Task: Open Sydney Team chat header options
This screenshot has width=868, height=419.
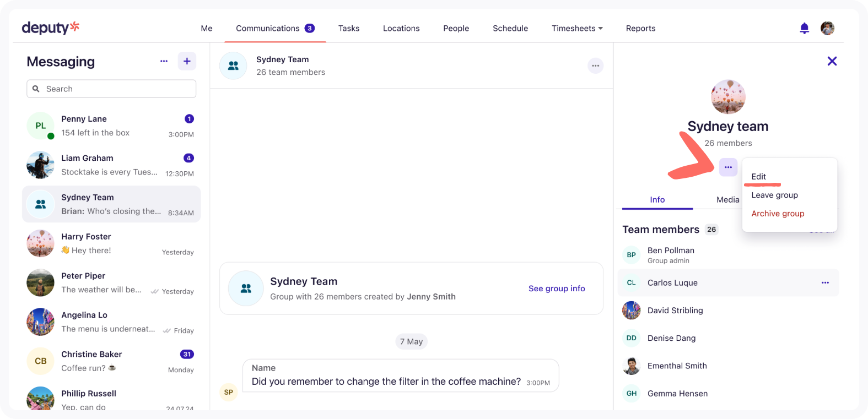Action: (595, 66)
